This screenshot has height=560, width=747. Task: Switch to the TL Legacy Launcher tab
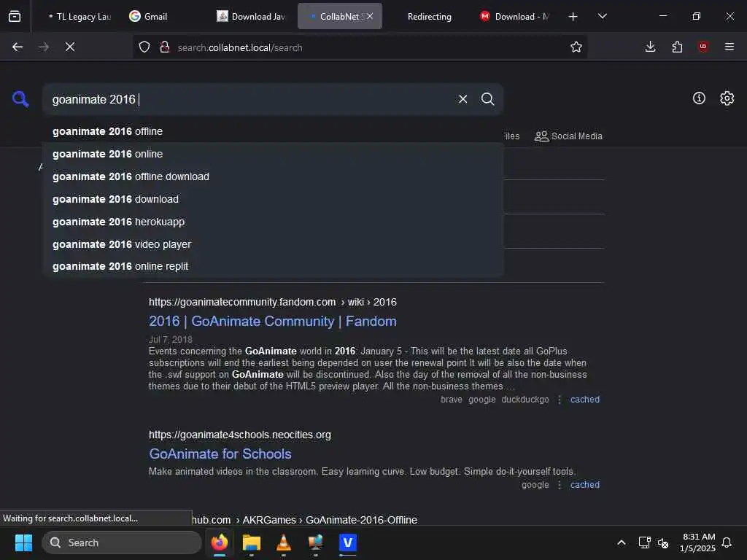(80, 16)
